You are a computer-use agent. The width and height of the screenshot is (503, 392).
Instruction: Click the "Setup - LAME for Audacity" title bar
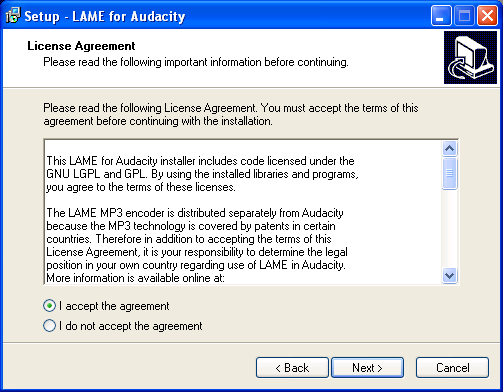point(105,16)
